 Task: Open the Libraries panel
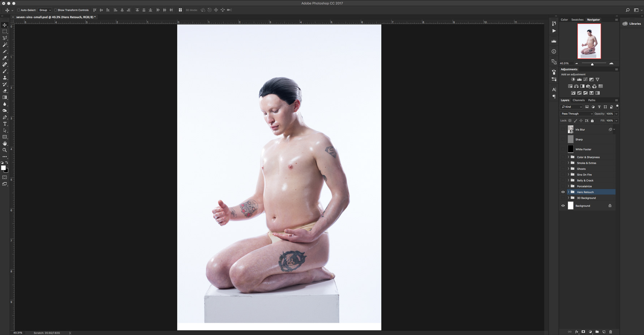pos(632,24)
